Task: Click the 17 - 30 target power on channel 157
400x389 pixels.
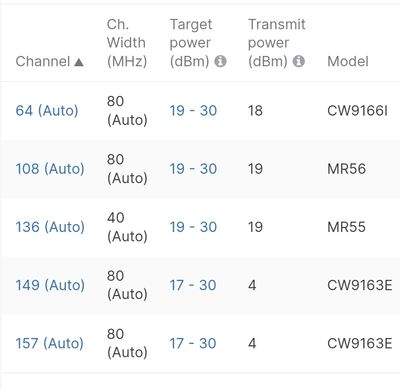Action: coord(193,343)
